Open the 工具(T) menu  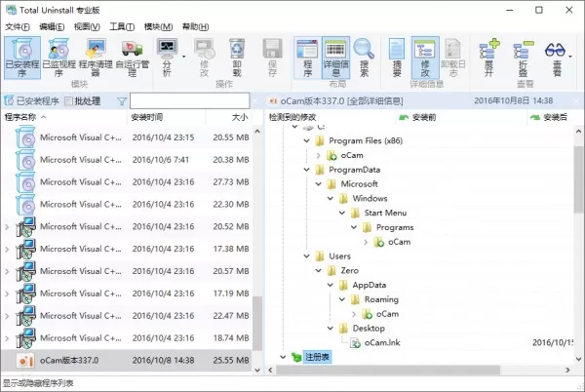click(122, 26)
